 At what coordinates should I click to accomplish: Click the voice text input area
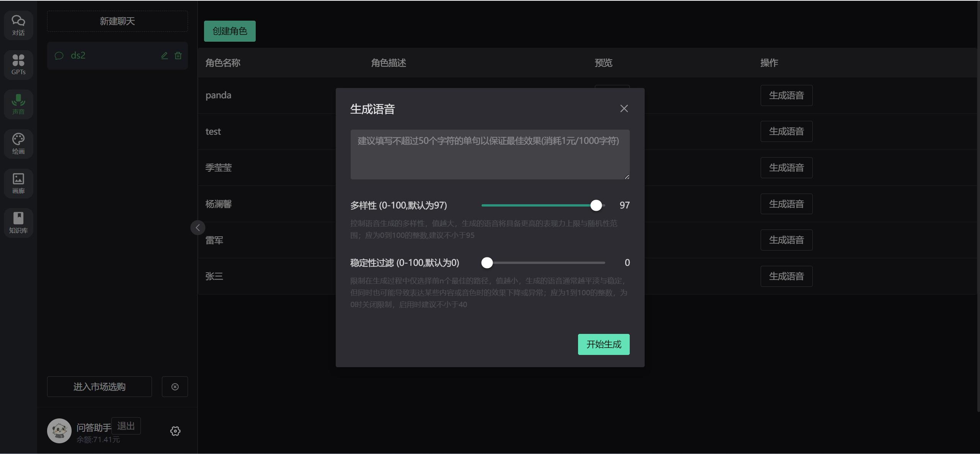(x=490, y=155)
